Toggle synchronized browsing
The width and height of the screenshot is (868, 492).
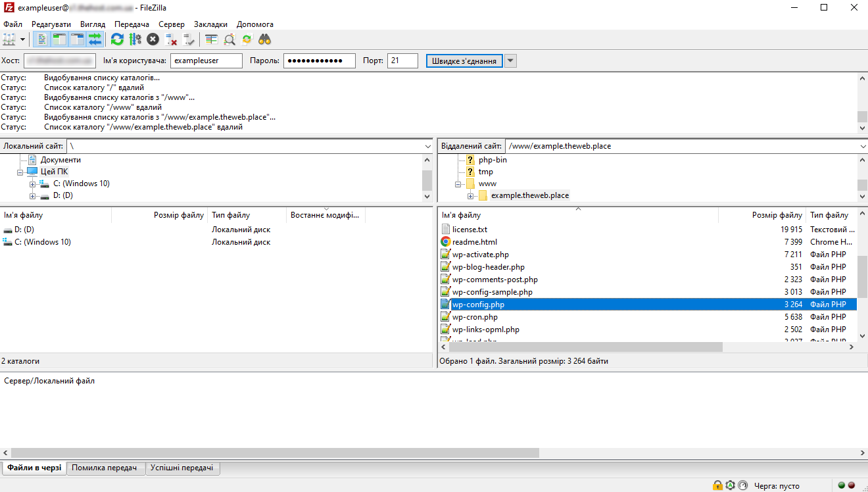247,39
